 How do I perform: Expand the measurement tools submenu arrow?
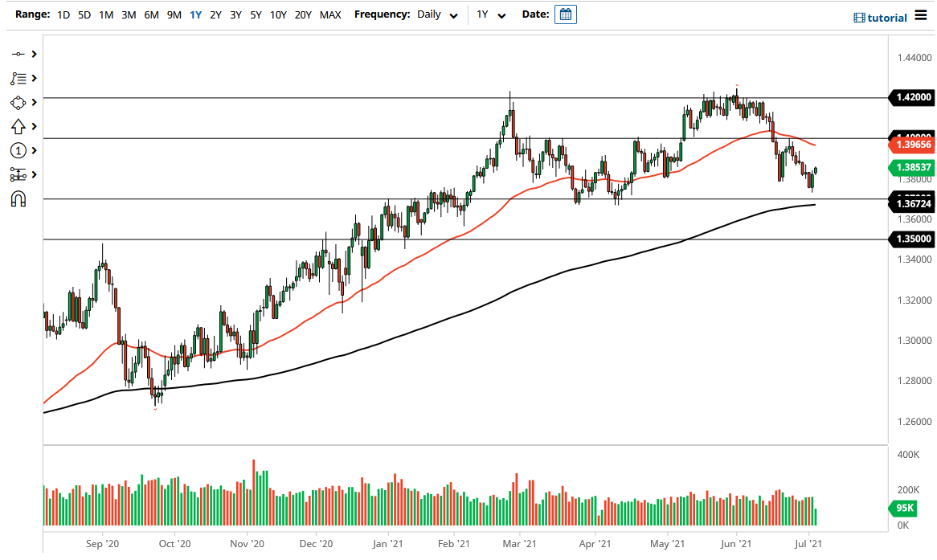[34, 174]
